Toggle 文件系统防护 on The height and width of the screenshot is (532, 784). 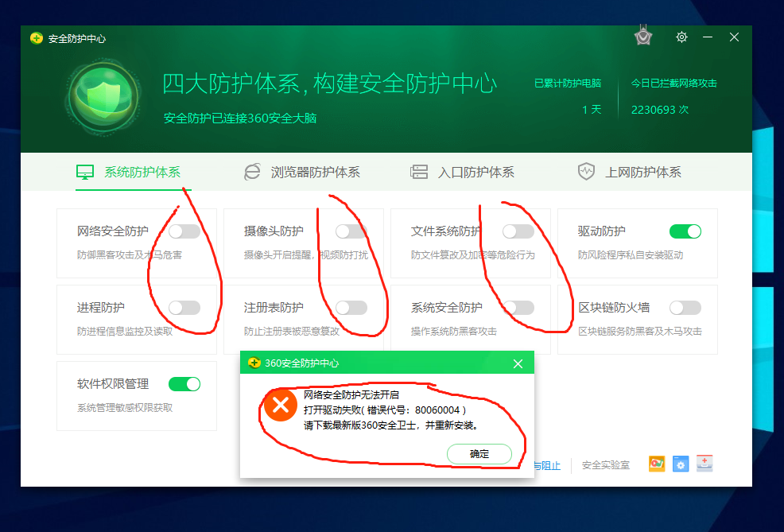coord(518,231)
